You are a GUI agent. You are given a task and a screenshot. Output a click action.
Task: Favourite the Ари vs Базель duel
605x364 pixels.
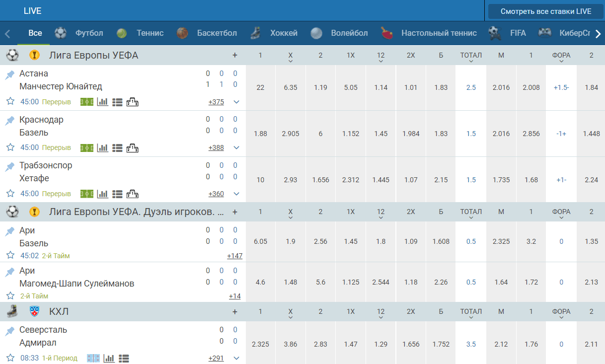click(10, 255)
